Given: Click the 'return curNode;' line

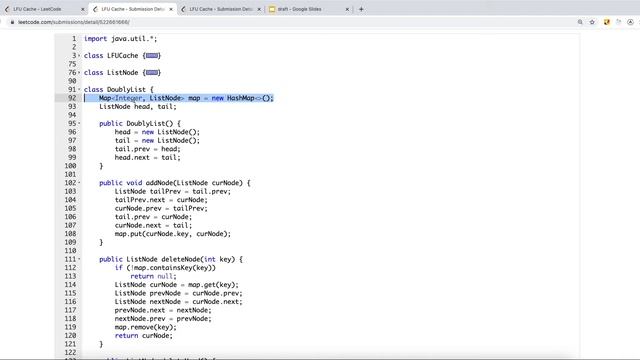Looking at the screenshot, I should (x=144, y=336).
